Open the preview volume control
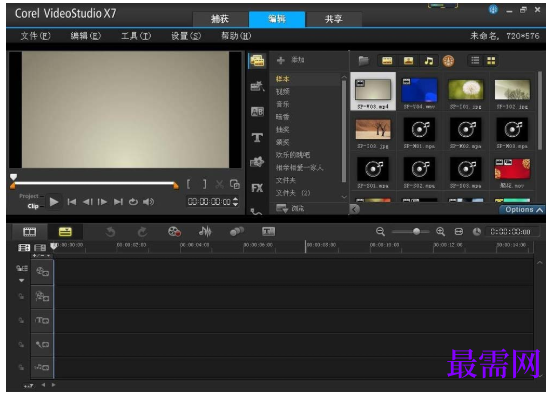559x395 pixels. pyautogui.click(x=148, y=202)
